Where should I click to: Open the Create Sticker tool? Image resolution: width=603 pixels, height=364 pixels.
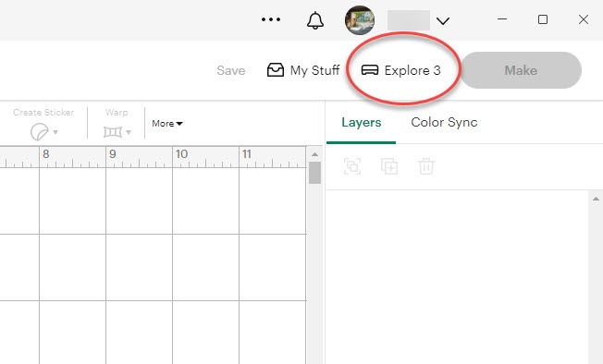coord(43,124)
